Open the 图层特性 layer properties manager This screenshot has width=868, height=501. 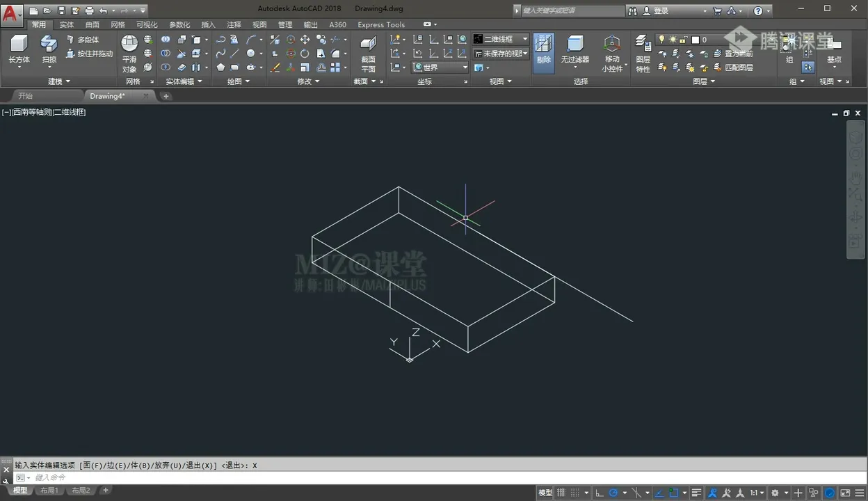[x=643, y=54]
